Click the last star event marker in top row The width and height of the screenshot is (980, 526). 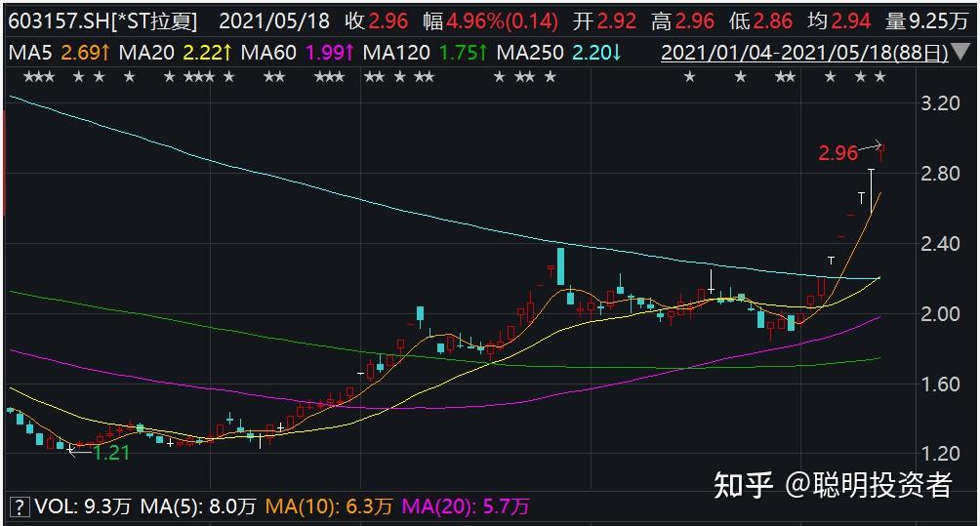pos(880,77)
